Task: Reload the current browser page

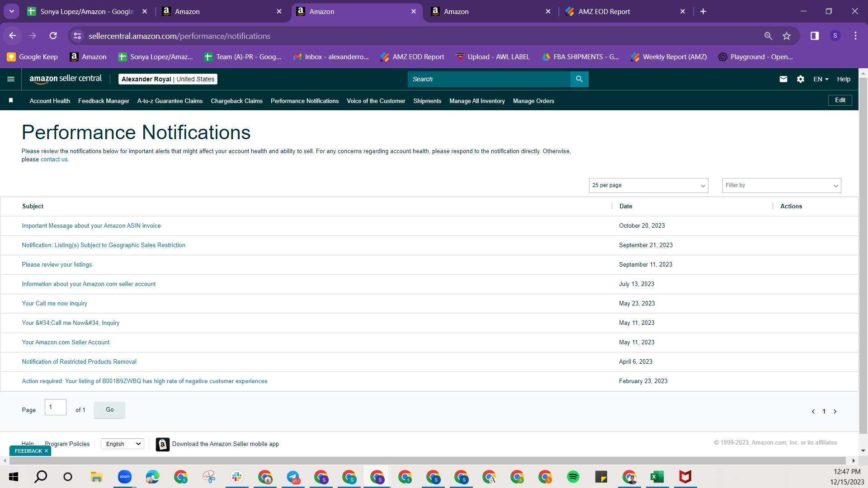Action: pos(53,36)
